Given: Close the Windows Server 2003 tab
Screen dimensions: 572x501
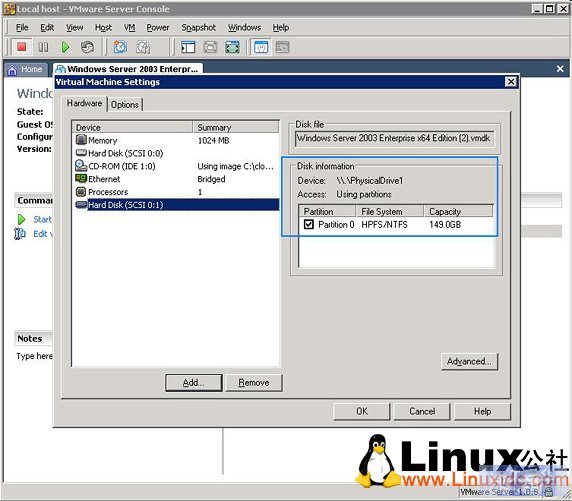Looking at the screenshot, I should (560, 69).
